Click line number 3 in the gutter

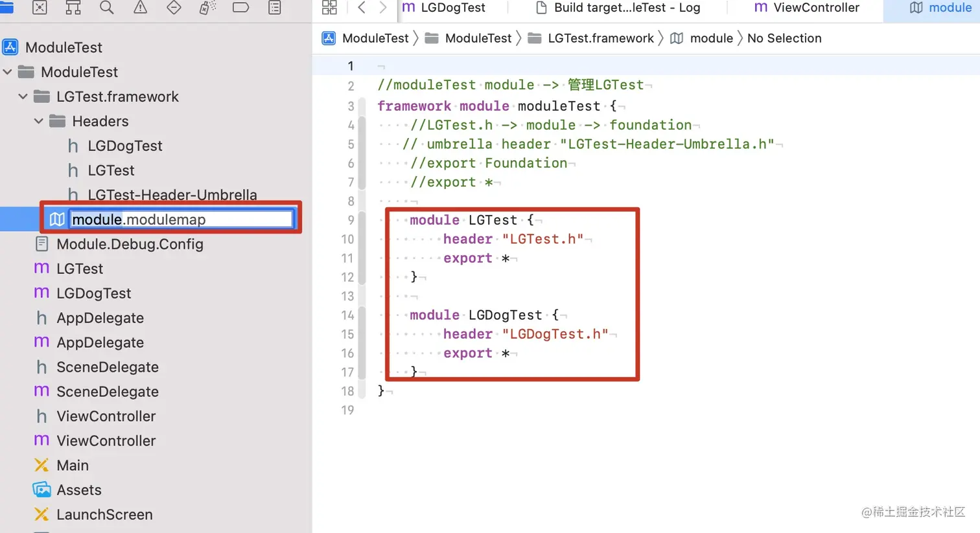[351, 106]
